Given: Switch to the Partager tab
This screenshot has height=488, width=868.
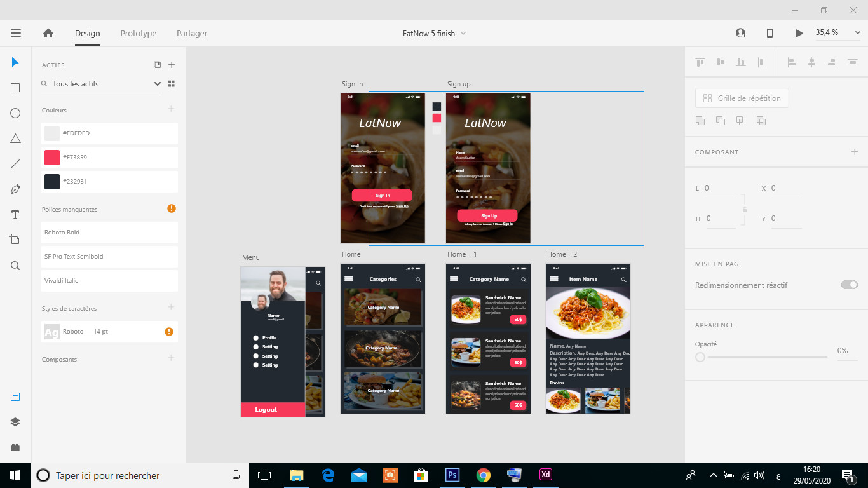Looking at the screenshot, I should 192,33.
